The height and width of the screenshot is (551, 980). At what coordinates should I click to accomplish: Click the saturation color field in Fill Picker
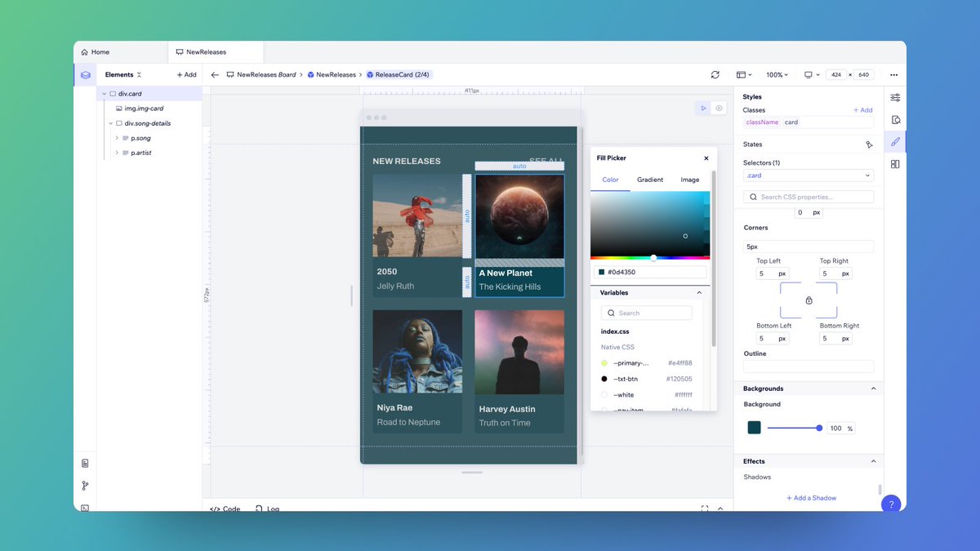(x=650, y=224)
